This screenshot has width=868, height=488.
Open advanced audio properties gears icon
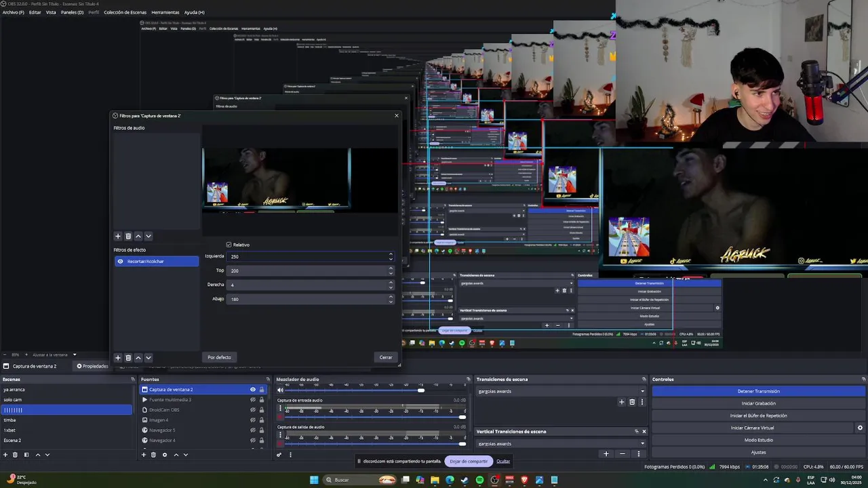click(x=279, y=455)
